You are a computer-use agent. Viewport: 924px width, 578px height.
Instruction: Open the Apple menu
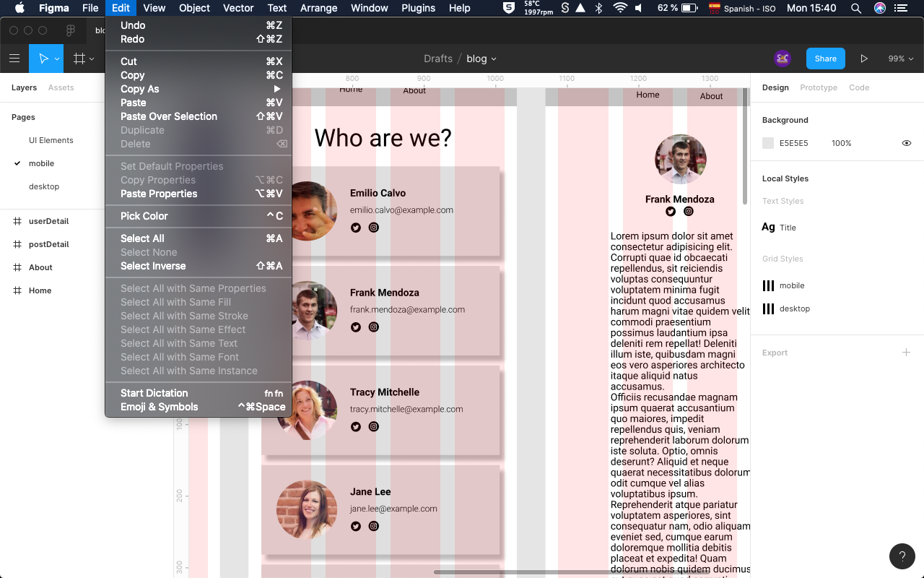pos(19,8)
